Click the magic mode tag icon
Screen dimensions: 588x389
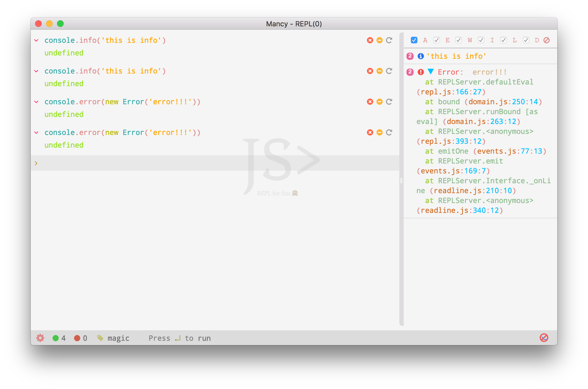[x=100, y=338]
